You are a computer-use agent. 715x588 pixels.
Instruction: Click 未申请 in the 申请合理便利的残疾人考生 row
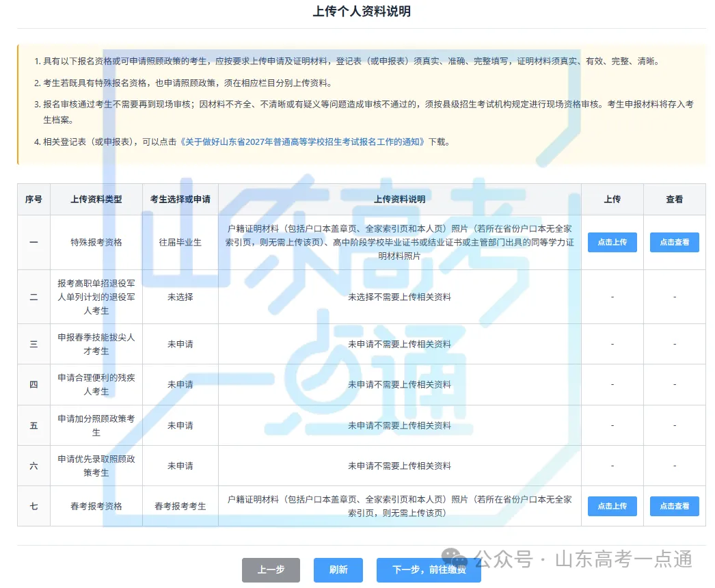(x=180, y=384)
